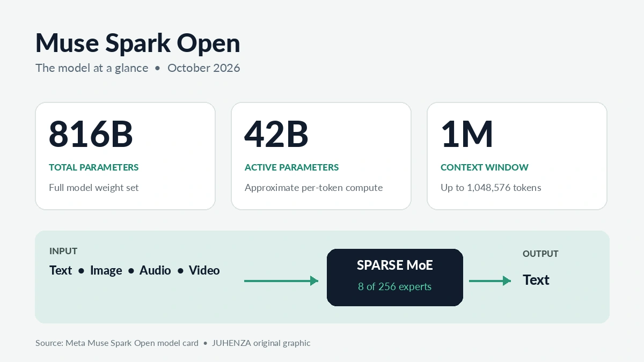Viewport: 644px width, 362px height.
Task: Click the "1M" figure
Action: (x=466, y=134)
